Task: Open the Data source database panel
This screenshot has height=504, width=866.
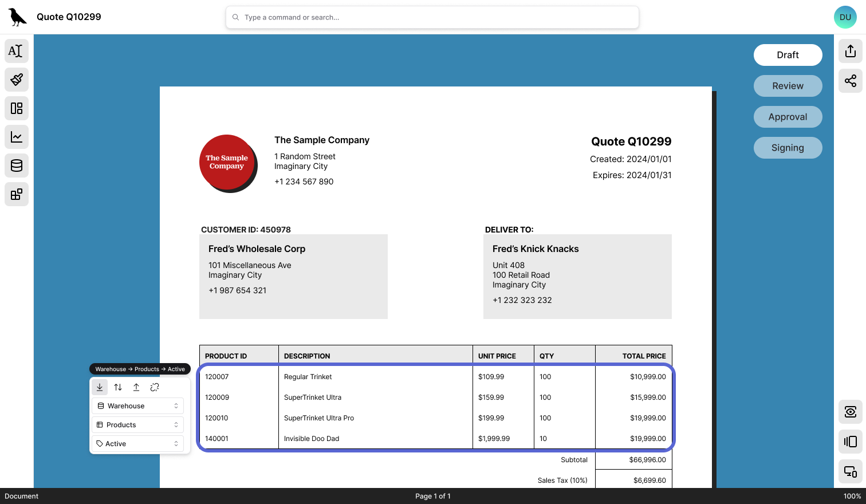Action: (17, 166)
